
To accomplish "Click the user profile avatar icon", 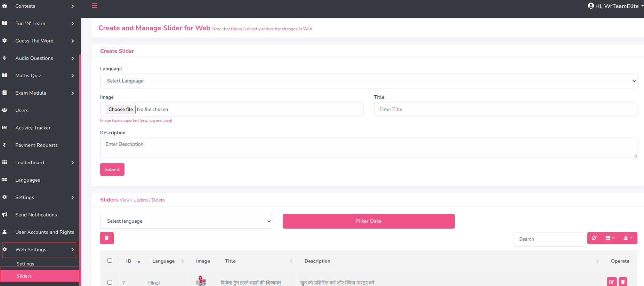I will point(590,6).
